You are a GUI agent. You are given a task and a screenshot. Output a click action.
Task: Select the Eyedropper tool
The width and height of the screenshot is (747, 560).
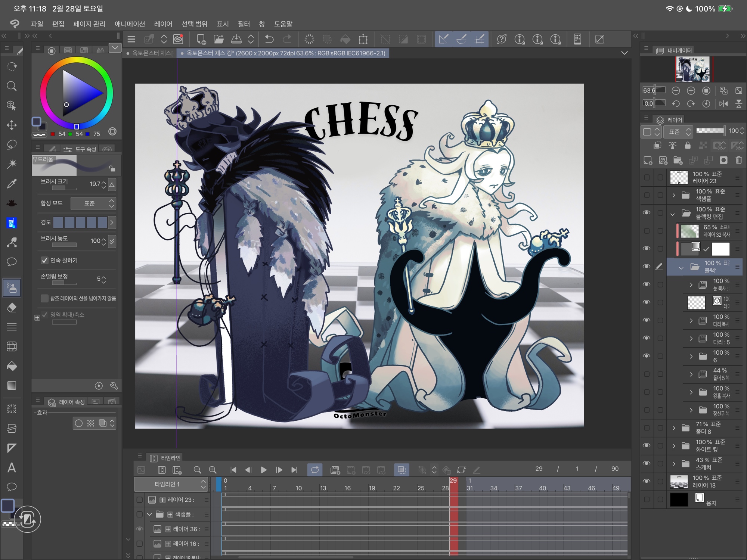pos(12,184)
